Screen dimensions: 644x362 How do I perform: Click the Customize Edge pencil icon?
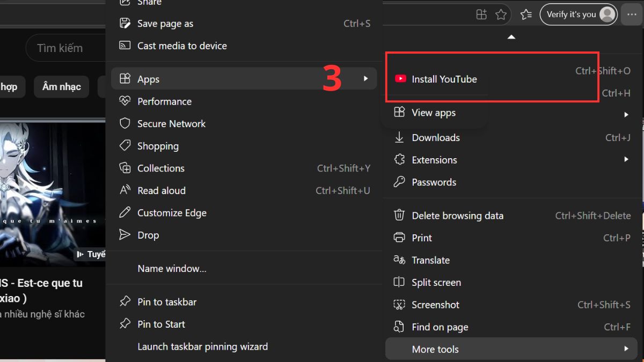click(x=125, y=212)
